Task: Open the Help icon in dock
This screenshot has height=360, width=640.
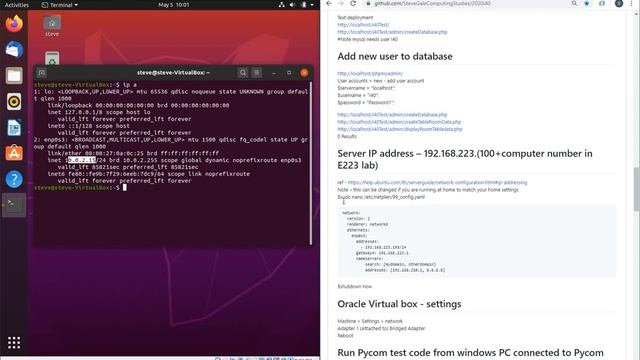Action: pos(14,180)
